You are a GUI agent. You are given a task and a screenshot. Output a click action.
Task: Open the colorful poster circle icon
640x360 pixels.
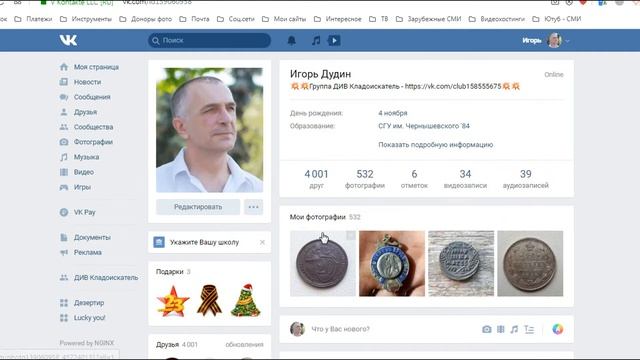pos(558,329)
